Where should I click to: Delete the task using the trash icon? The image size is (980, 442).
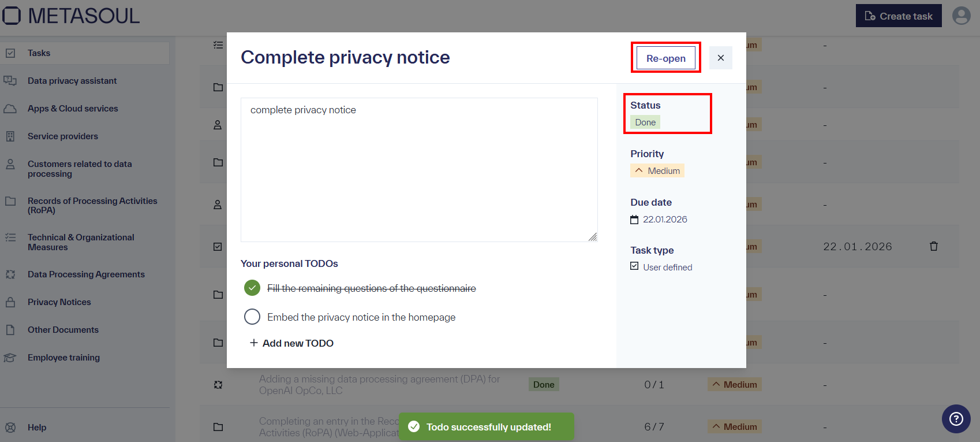point(934,246)
